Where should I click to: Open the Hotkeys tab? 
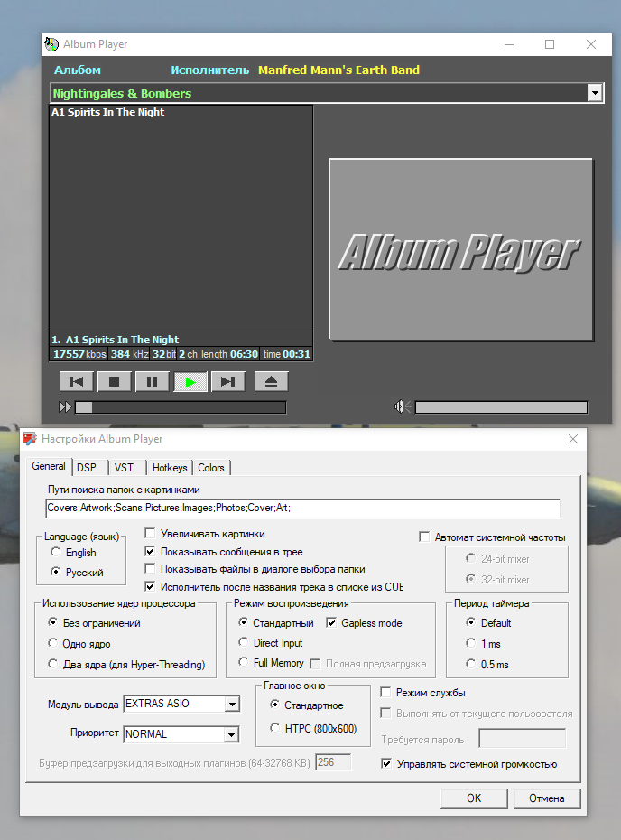click(x=170, y=468)
